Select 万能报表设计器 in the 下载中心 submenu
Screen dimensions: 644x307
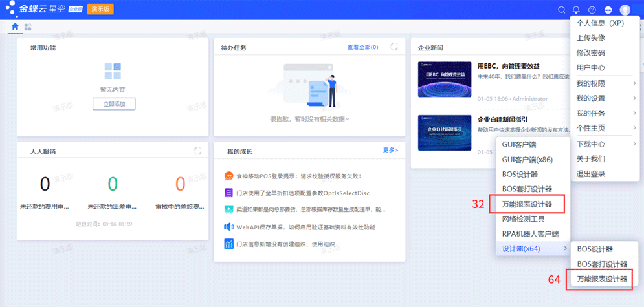[x=533, y=204]
